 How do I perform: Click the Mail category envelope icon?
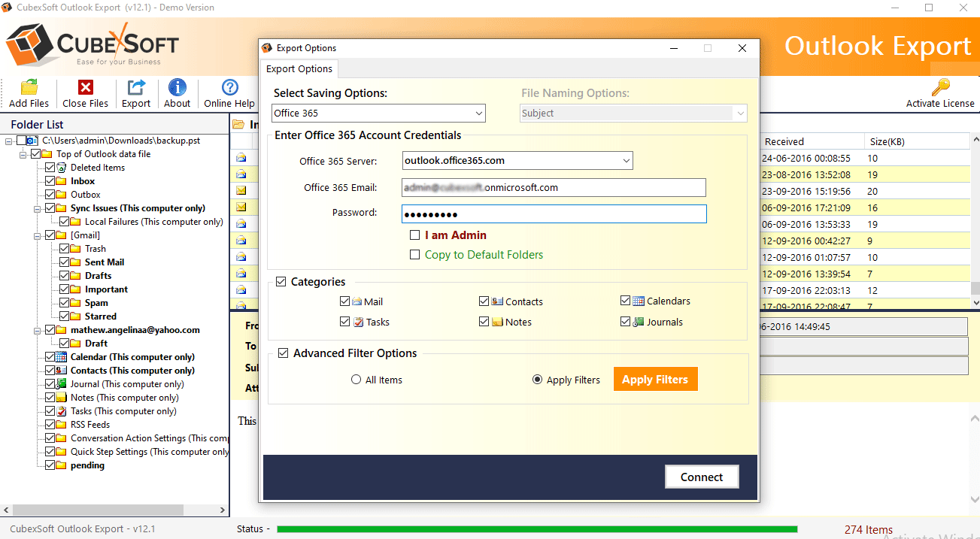tap(357, 301)
